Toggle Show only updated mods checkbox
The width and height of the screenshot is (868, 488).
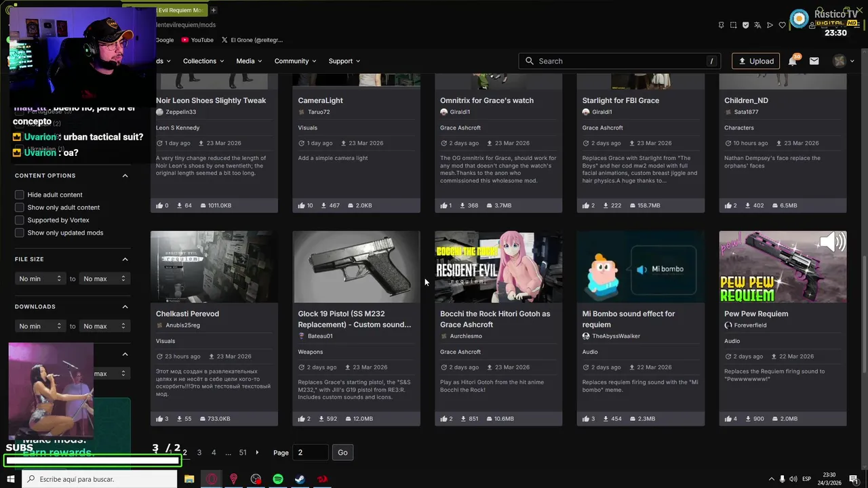[x=20, y=233]
